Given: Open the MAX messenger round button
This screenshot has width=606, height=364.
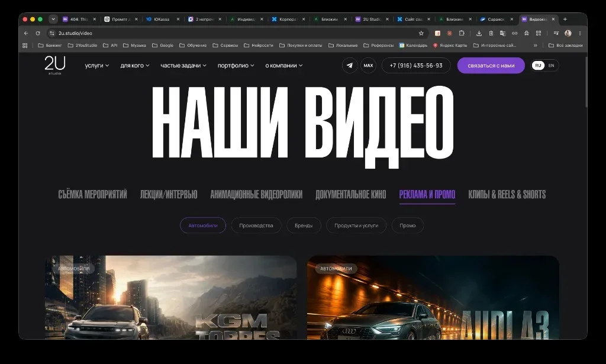Looking at the screenshot, I should (x=368, y=65).
